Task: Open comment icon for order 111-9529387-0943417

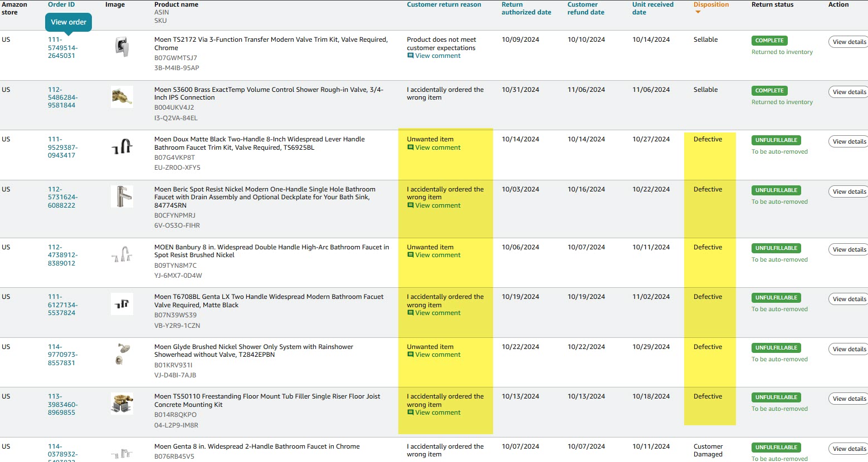Action: click(x=411, y=148)
